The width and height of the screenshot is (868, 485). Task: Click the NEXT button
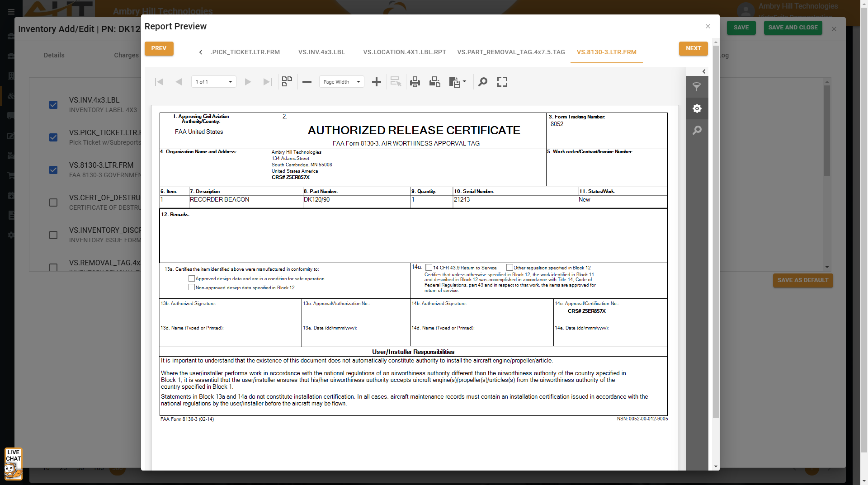click(693, 48)
